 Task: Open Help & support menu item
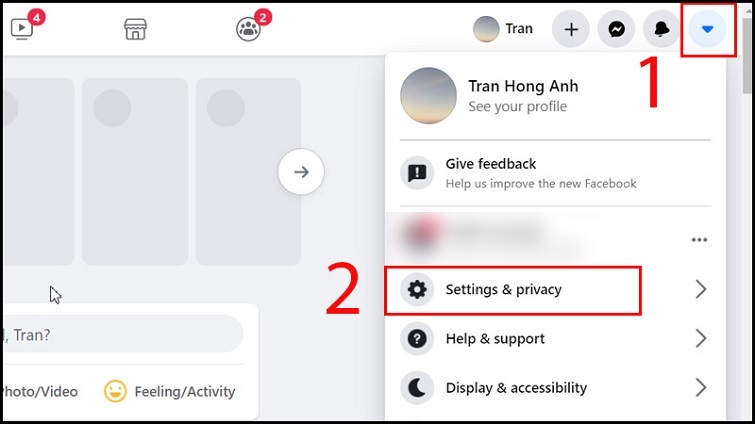(x=555, y=338)
